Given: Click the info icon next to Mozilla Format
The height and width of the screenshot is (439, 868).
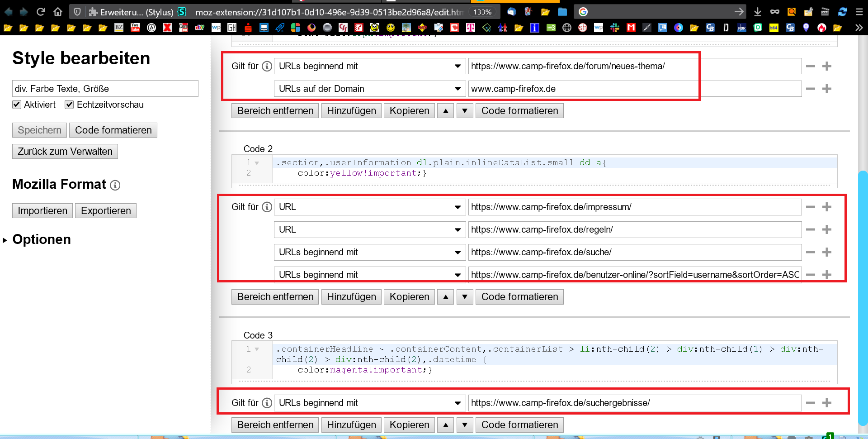Looking at the screenshot, I should tap(115, 185).
